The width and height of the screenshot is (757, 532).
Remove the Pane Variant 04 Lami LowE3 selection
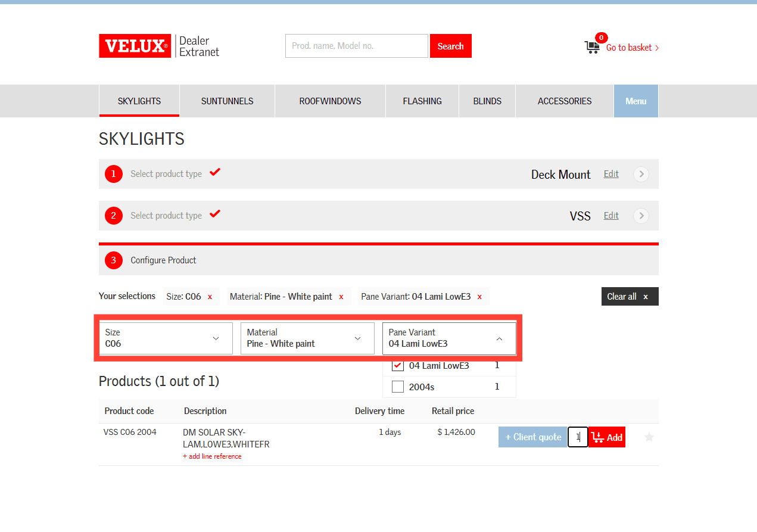[479, 297]
